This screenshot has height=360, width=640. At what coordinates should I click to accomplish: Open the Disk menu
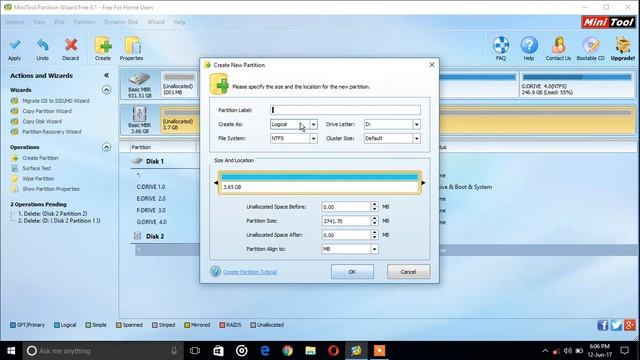(60, 22)
